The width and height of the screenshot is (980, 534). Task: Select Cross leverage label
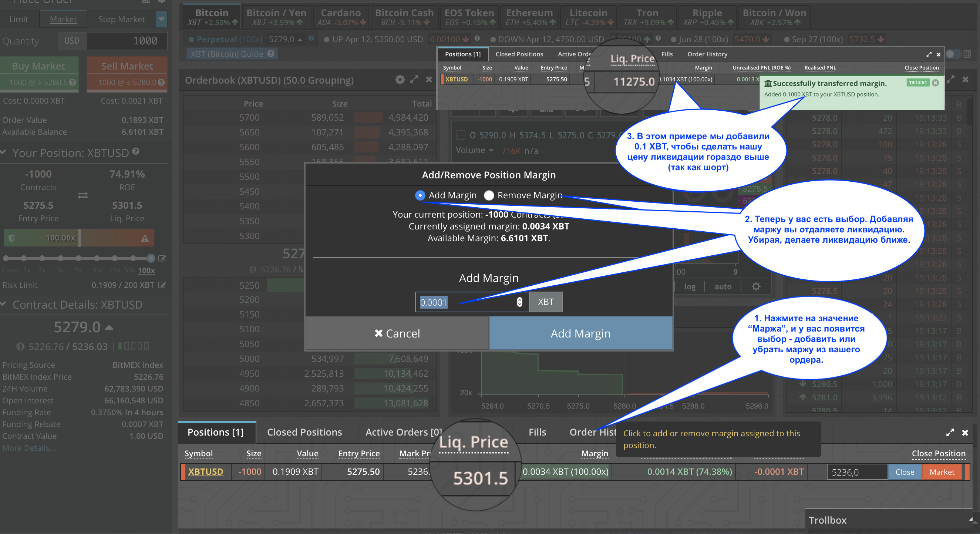pyautogui.click(x=11, y=270)
